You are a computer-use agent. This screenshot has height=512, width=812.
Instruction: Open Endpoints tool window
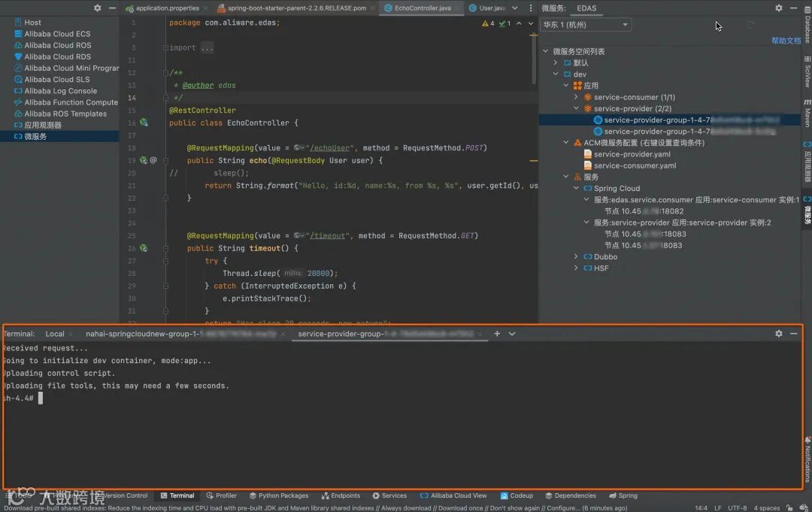(341, 495)
